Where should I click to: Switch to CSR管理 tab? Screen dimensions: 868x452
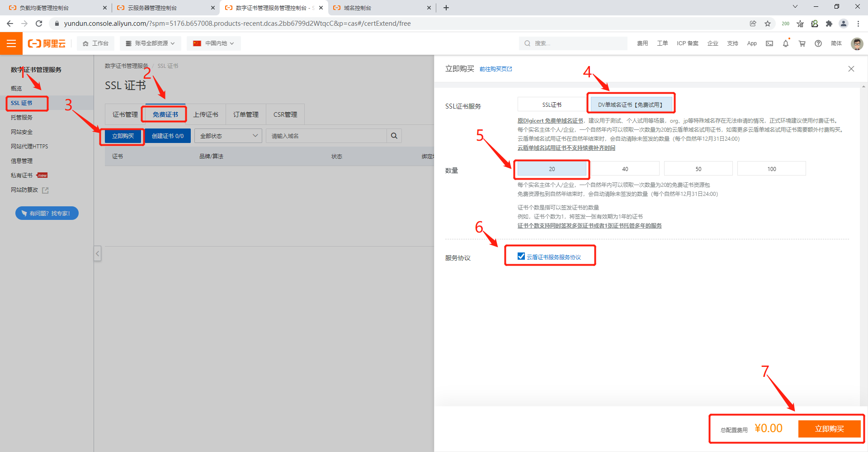pyautogui.click(x=285, y=114)
